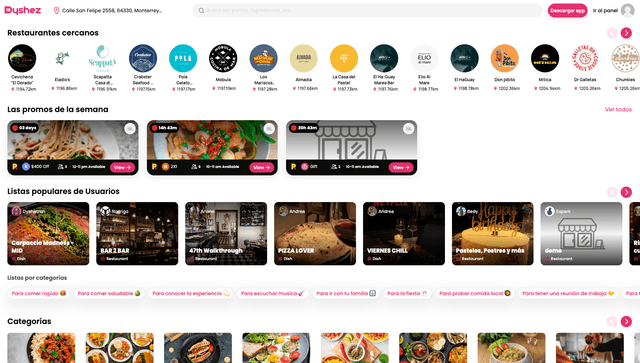640x363 pixels.
Task: Focus the dish search input field
Action: coord(367,11)
